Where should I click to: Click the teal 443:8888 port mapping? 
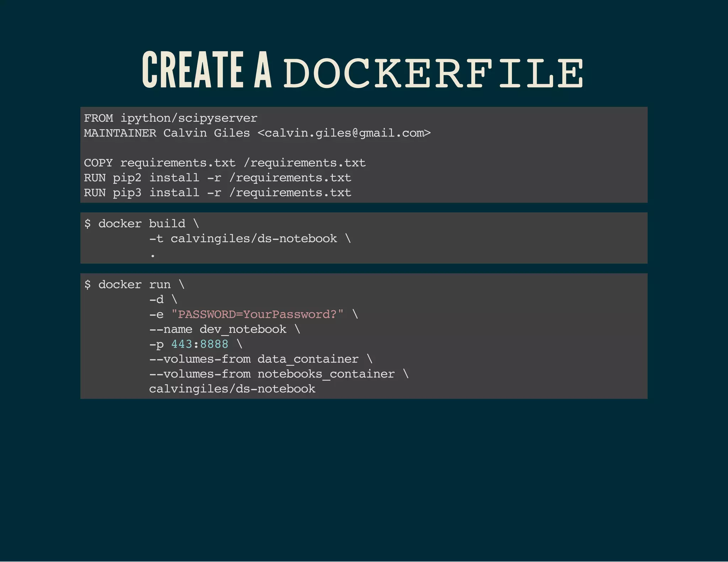199,344
